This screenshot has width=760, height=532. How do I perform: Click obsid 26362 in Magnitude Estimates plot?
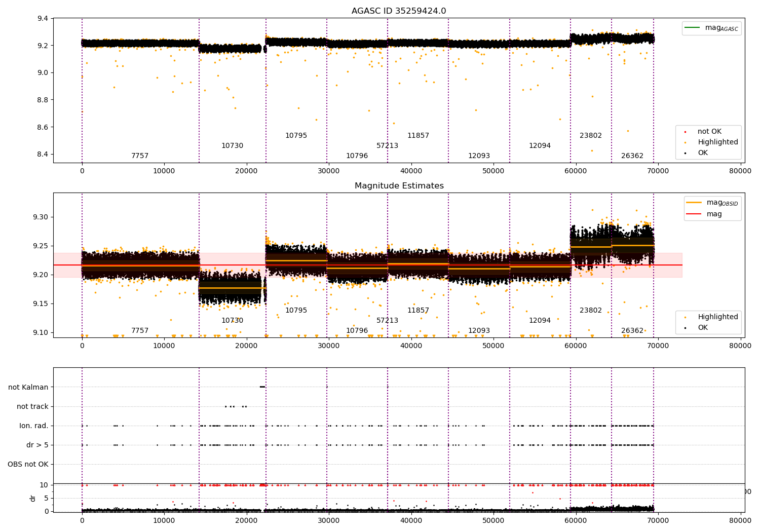[x=632, y=331]
